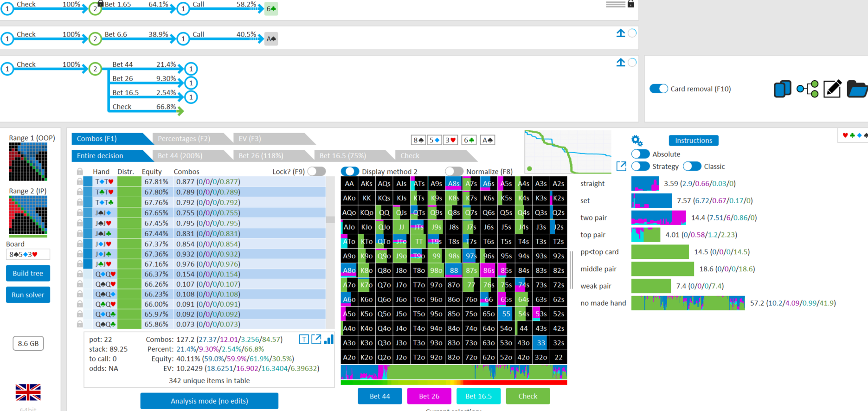Select the 6♣ turn card in top line
Viewport: 868px width, 411px height.
pyautogui.click(x=271, y=9)
